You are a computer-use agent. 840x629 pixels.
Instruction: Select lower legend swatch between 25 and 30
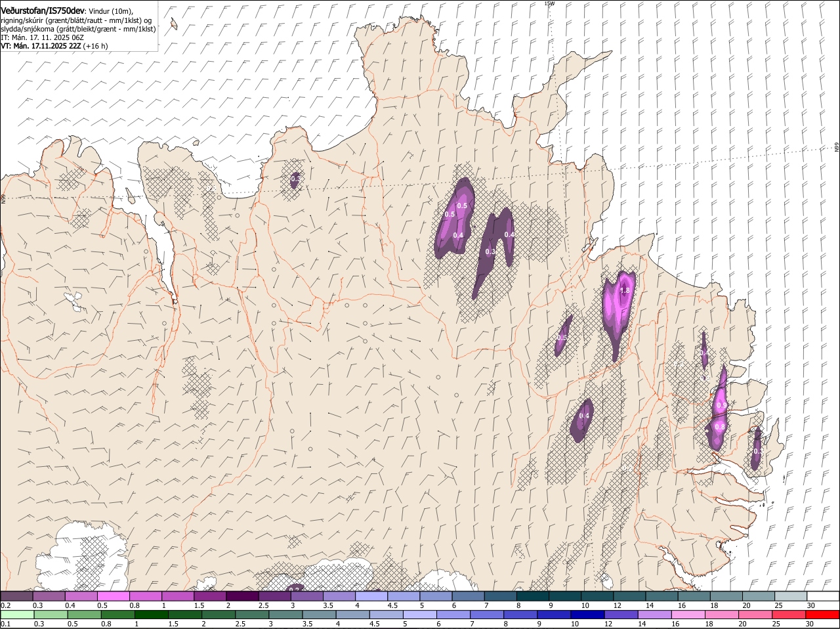point(789,615)
